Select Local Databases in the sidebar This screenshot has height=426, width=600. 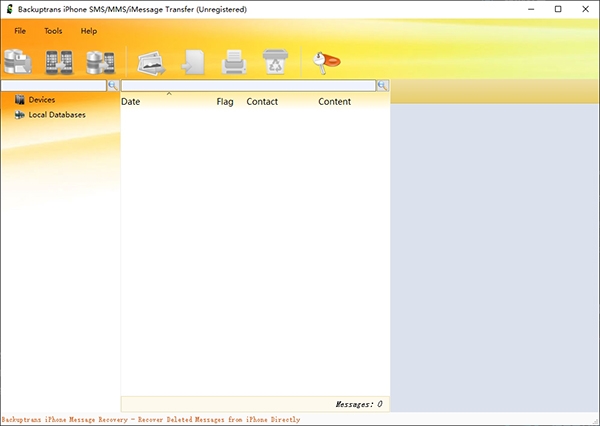click(x=57, y=115)
